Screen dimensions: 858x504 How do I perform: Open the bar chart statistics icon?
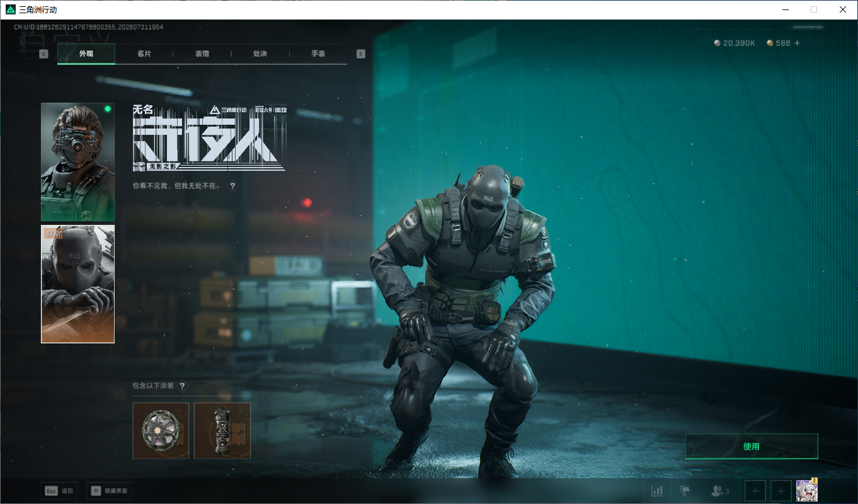[x=657, y=491]
